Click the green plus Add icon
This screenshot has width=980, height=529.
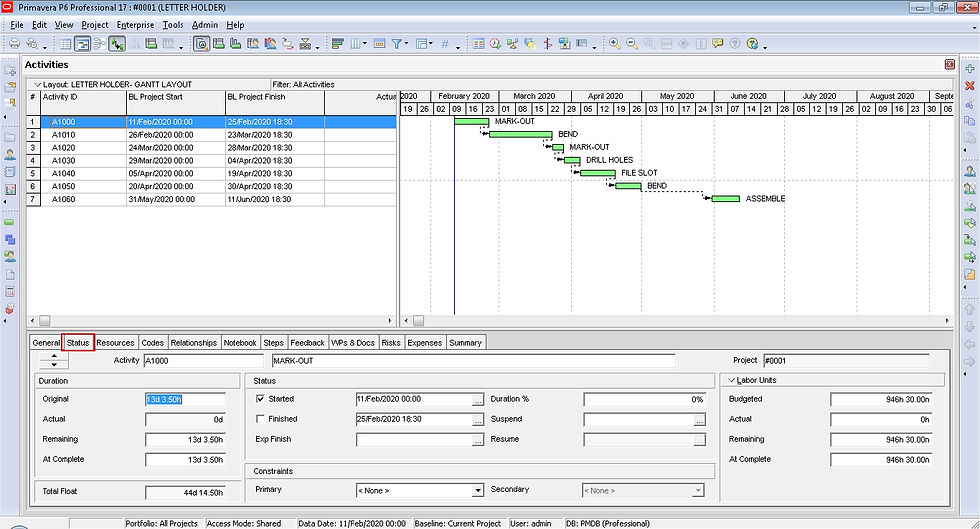(969, 69)
